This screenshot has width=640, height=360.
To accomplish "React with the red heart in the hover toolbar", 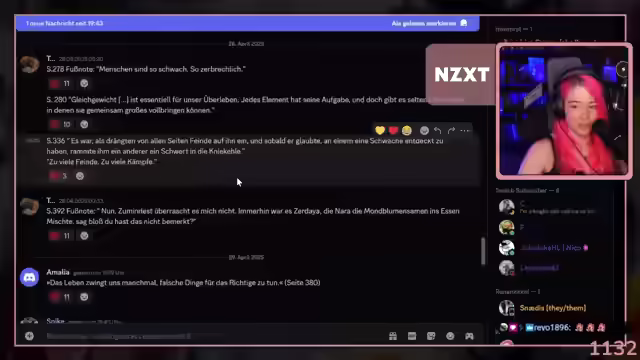I will (x=393, y=131).
